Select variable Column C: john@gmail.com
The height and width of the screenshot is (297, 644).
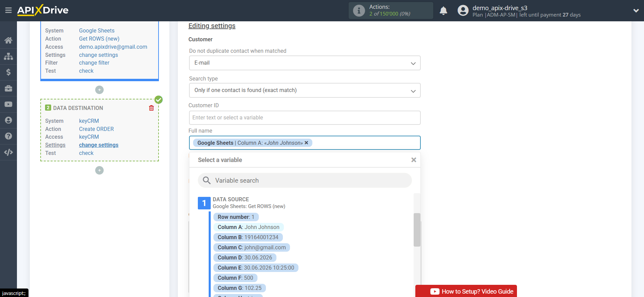(252, 247)
